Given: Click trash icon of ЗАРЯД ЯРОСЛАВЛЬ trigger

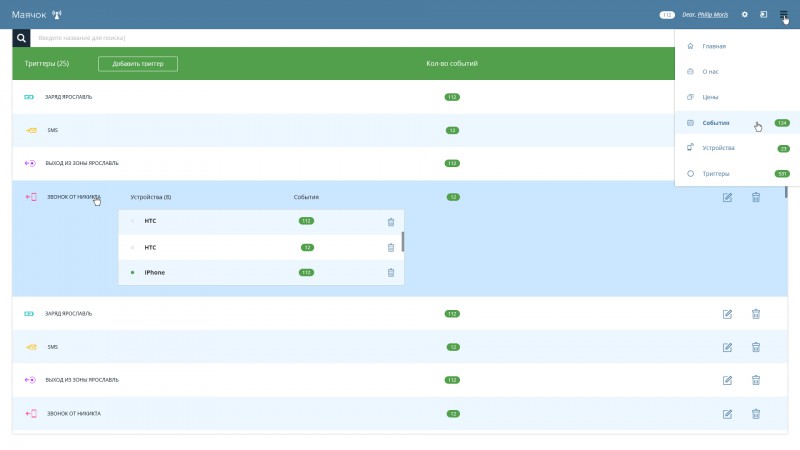Looking at the screenshot, I should tap(756, 314).
